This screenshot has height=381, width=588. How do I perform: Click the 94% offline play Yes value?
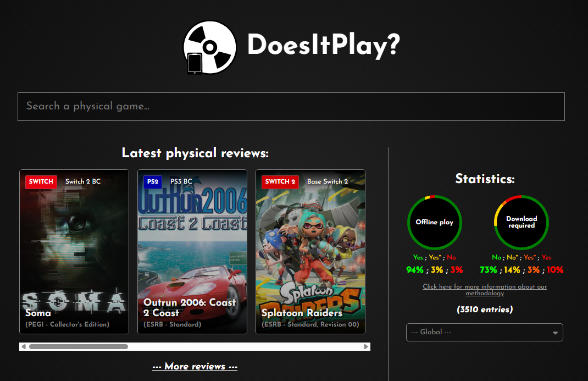415,270
